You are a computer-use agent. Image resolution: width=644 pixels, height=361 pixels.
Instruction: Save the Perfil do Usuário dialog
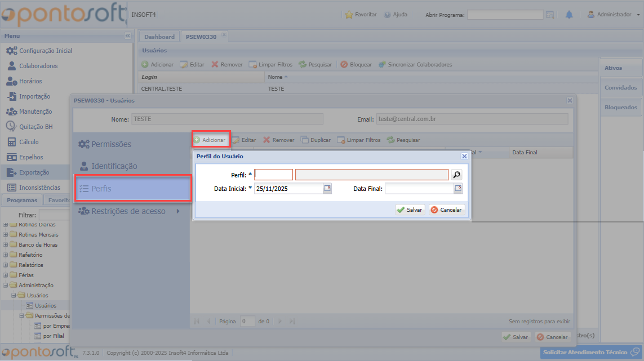(410, 210)
